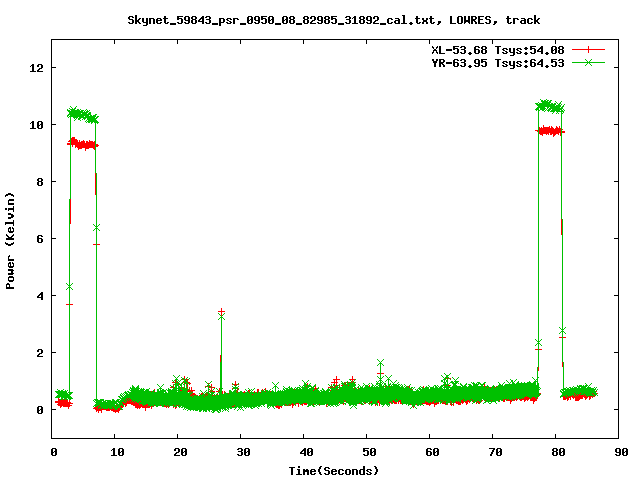Click the y-axis tick label 6

point(40,239)
